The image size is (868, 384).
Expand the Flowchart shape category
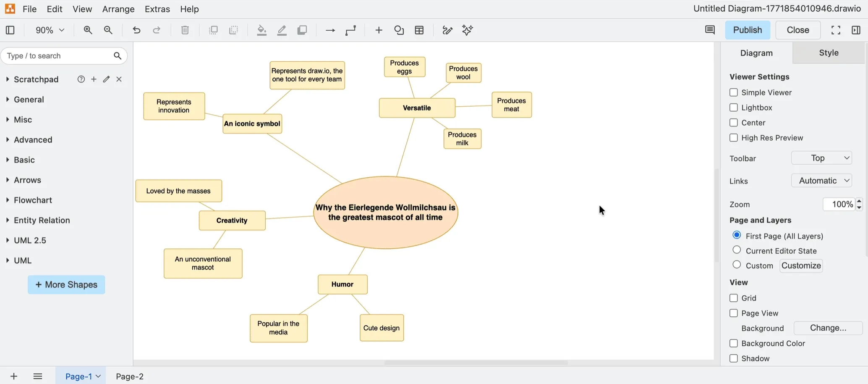tap(33, 200)
